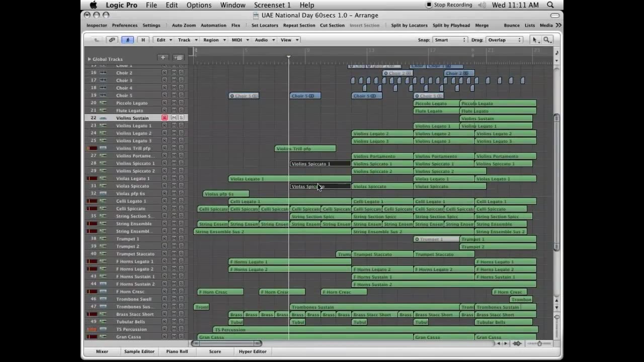Open the Window menu
This screenshot has width=644, height=362.
point(233,5)
